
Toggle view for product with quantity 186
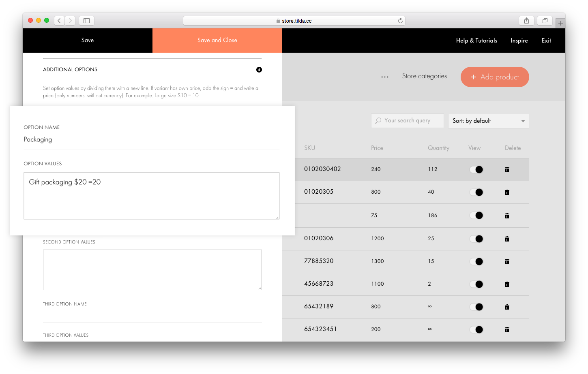coord(476,215)
